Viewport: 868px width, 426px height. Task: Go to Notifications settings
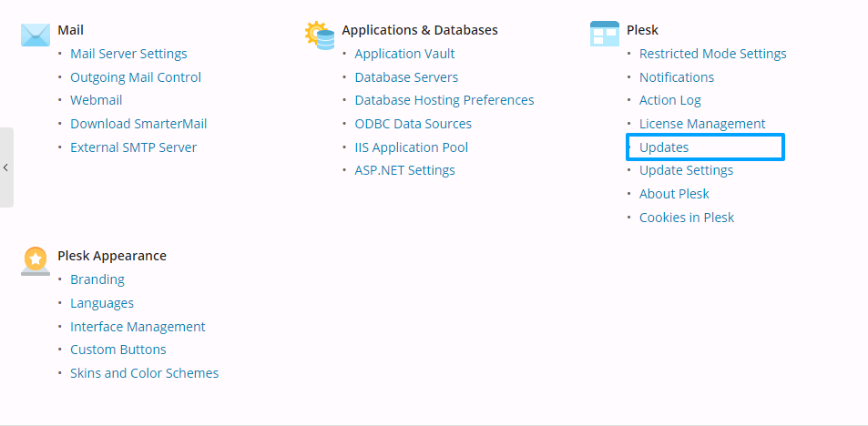[677, 77]
